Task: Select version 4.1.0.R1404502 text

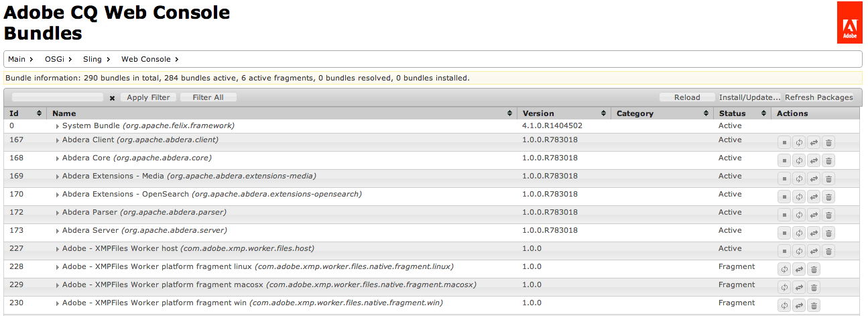Action: [552, 126]
